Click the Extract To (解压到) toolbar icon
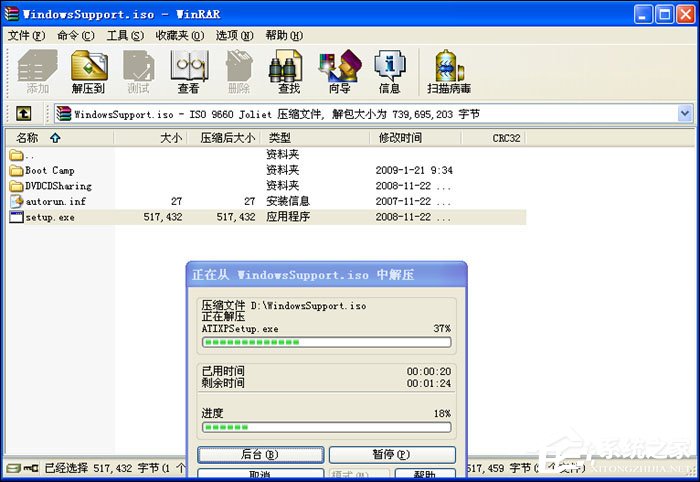700x482 pixels. click(x=88, y=71)
